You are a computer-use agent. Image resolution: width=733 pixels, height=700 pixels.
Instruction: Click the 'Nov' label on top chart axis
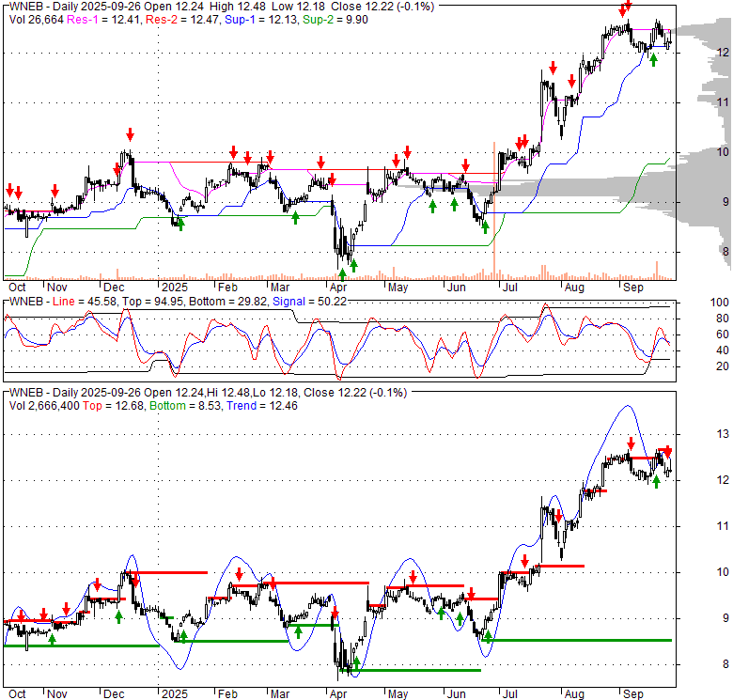57,288
